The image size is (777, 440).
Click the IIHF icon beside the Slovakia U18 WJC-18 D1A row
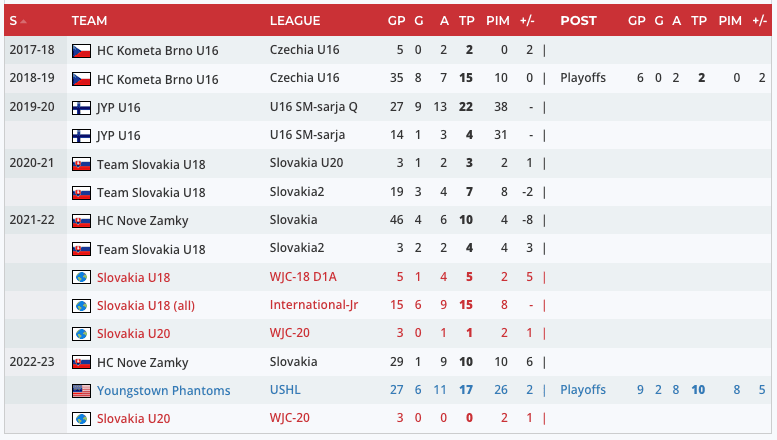coord(81,278)
